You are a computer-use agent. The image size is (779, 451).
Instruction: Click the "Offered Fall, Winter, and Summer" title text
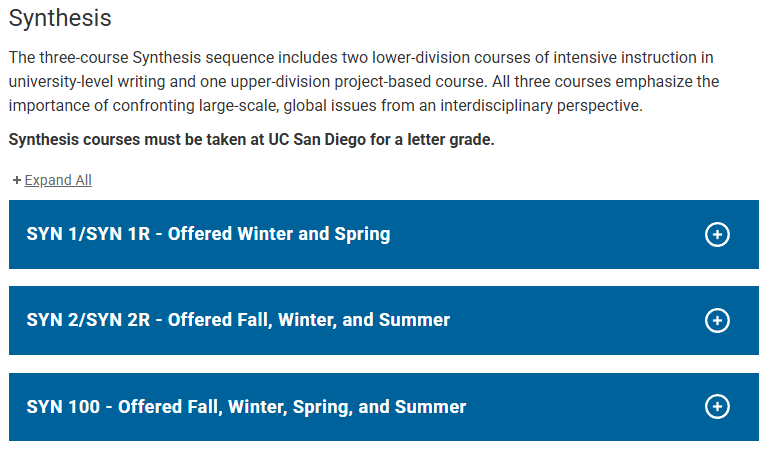pyautogui.click(x=309, y=320)
